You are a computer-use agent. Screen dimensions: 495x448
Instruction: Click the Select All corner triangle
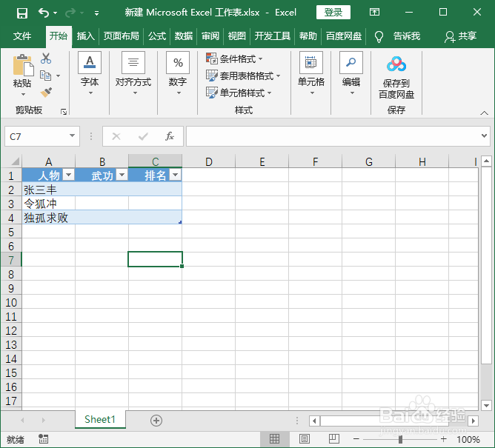15,161
